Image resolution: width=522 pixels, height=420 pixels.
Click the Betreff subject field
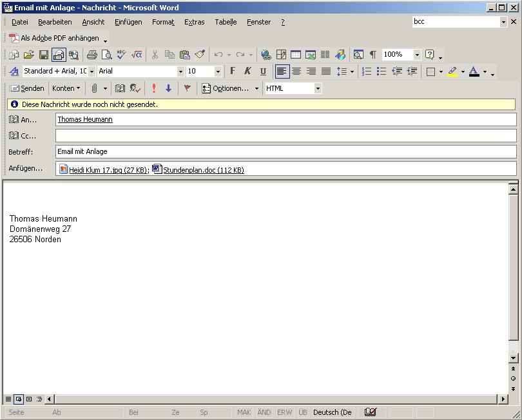click(286, 152)
